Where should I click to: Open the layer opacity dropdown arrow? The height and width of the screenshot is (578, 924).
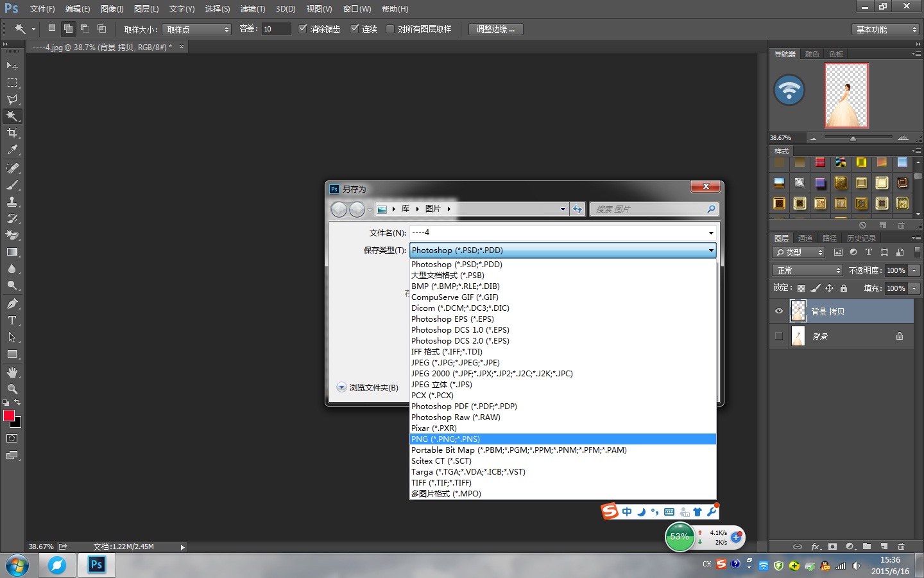pyautogui.click(x=914, y=270)
